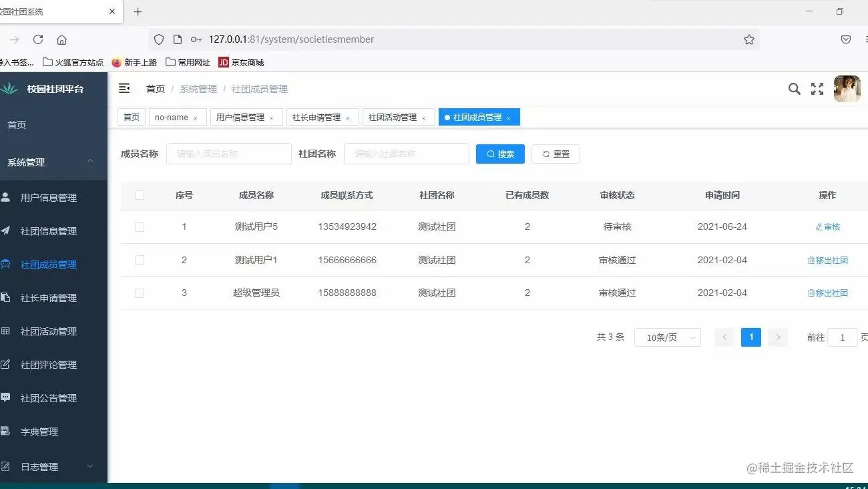The image size is (868, 489).
Task: Focus the 社团名称 input field
Action: [x=407, y=154]
